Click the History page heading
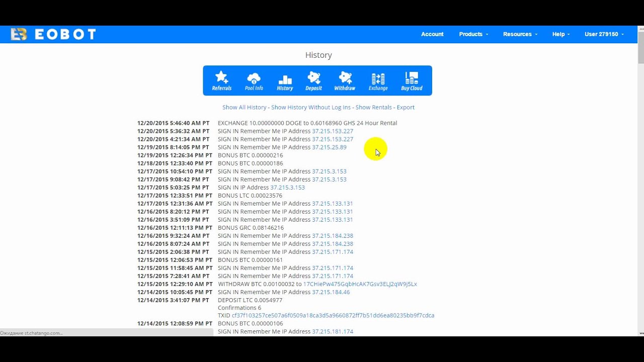 click(x=318, y=55)
